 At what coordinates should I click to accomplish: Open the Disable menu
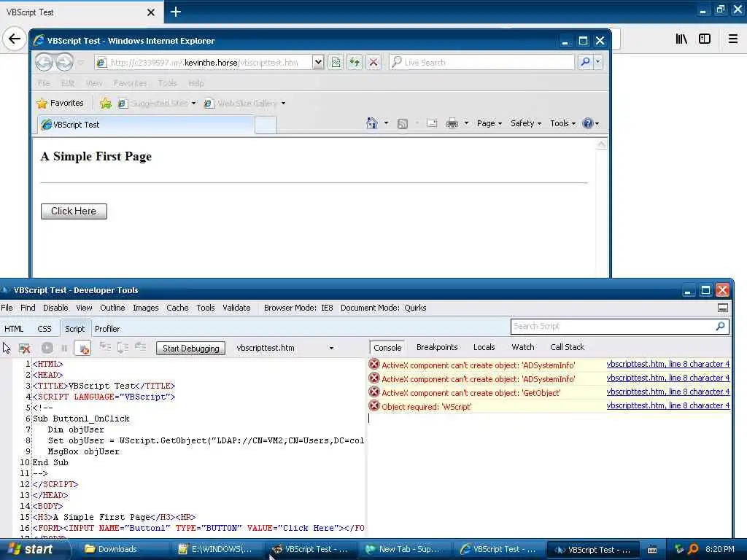55,308
